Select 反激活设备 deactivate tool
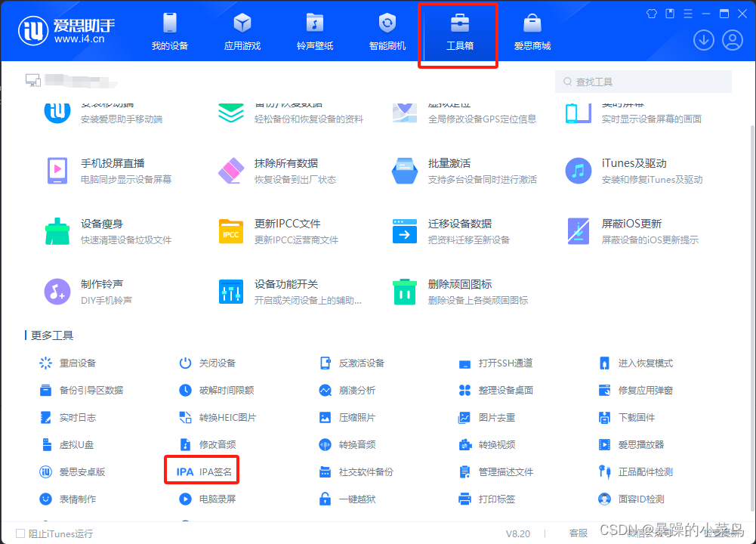This screenshot has height=544, width=756. (x=352, y=363)
